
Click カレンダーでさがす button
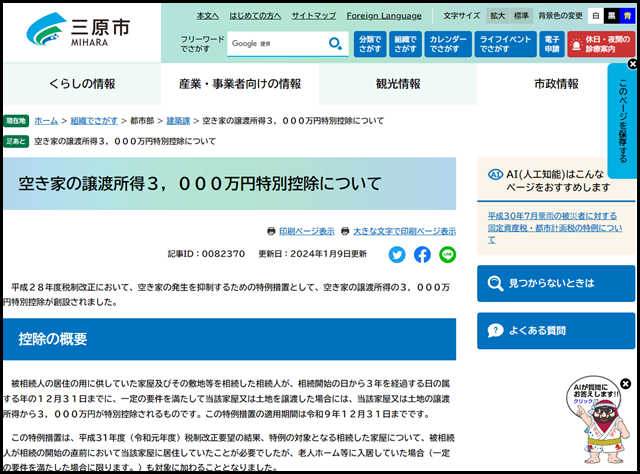(448, 44)
